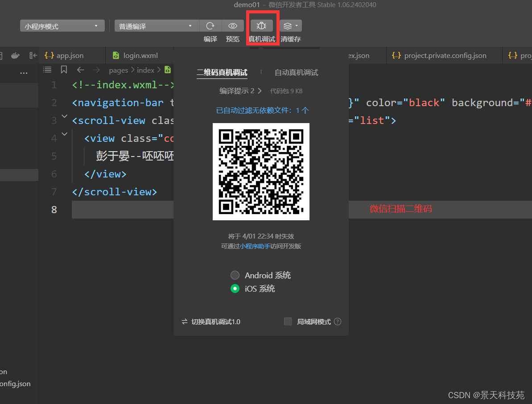Collapse the scroll-view fold on line 3
Screen dimensions: 532x404
click(x=65, y=116)
